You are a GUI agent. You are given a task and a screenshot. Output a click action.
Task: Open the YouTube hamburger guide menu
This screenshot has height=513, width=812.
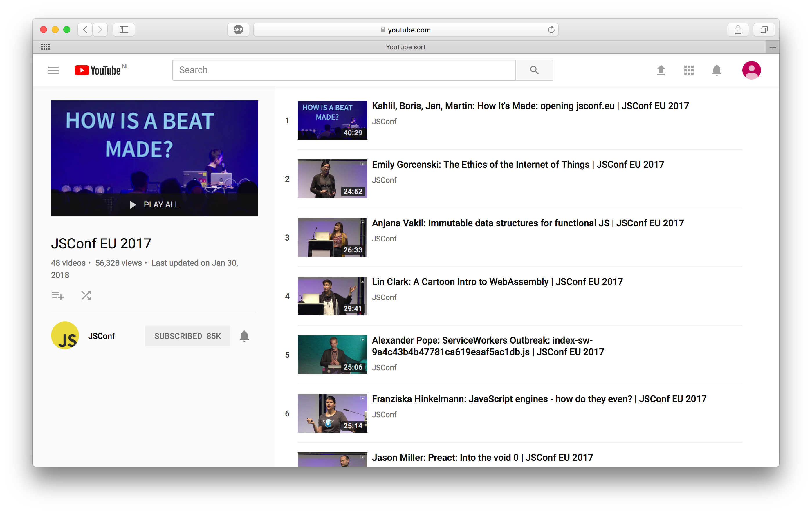point(53,70)
